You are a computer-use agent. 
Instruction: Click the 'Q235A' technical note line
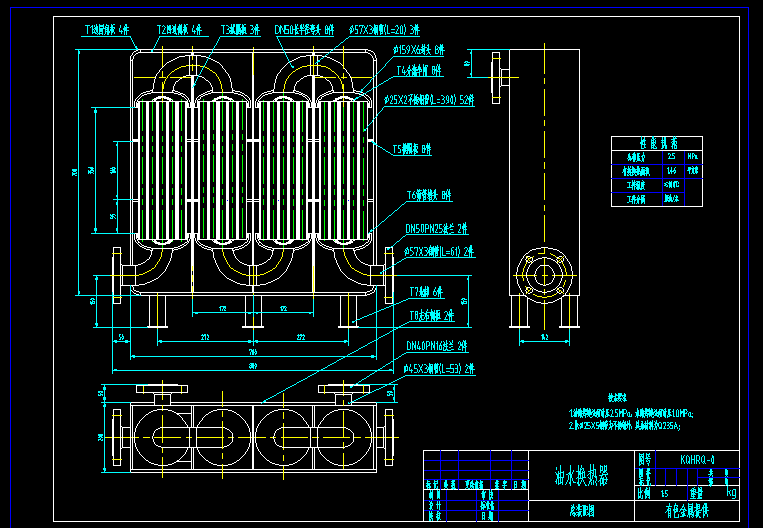pos(625,426)
